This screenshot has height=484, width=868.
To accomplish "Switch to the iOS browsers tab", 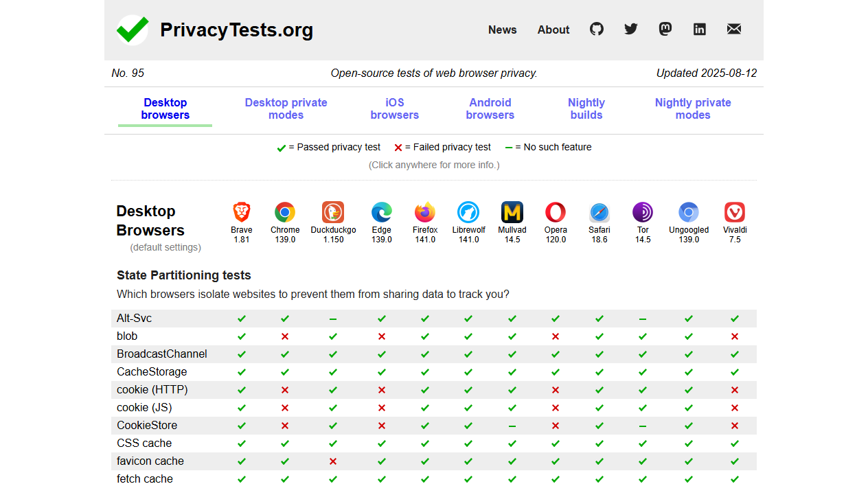I will point(394,108).
